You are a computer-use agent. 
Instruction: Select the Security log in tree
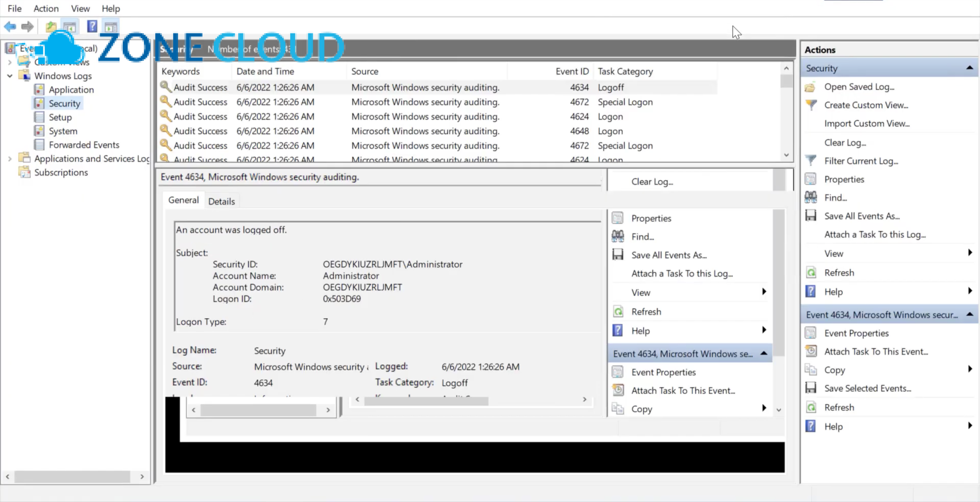pos(64,103)
